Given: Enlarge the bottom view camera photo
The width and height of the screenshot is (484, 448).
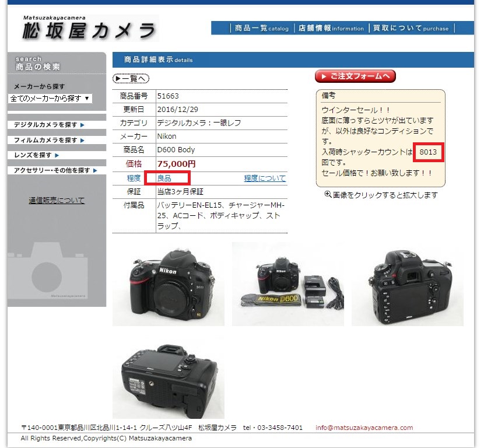Looking at the screenshot, I should [168, 377].
